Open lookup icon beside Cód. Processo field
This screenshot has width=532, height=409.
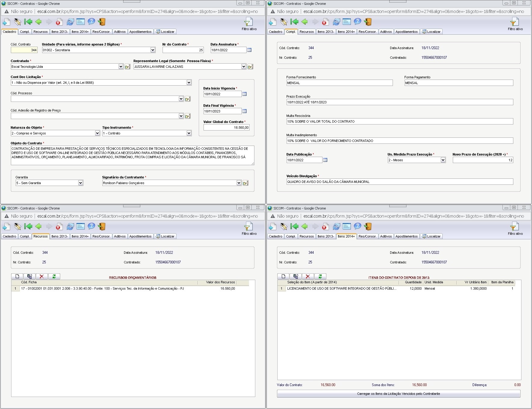188,99
